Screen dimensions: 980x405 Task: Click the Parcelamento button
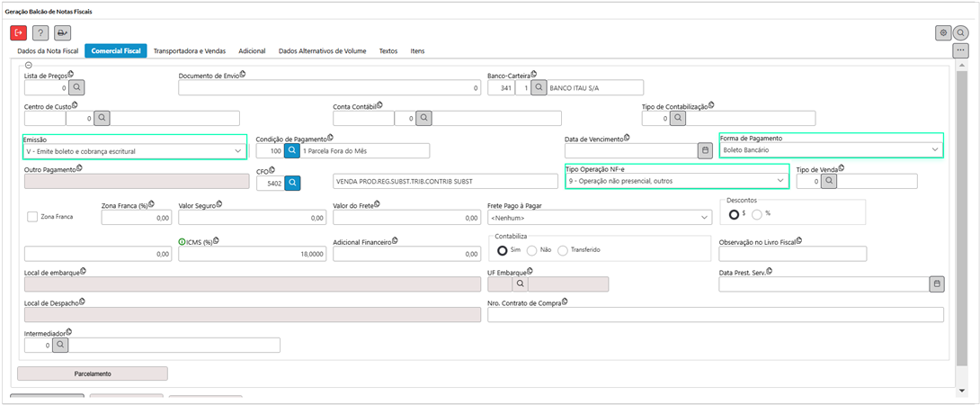tap(93, 373)
